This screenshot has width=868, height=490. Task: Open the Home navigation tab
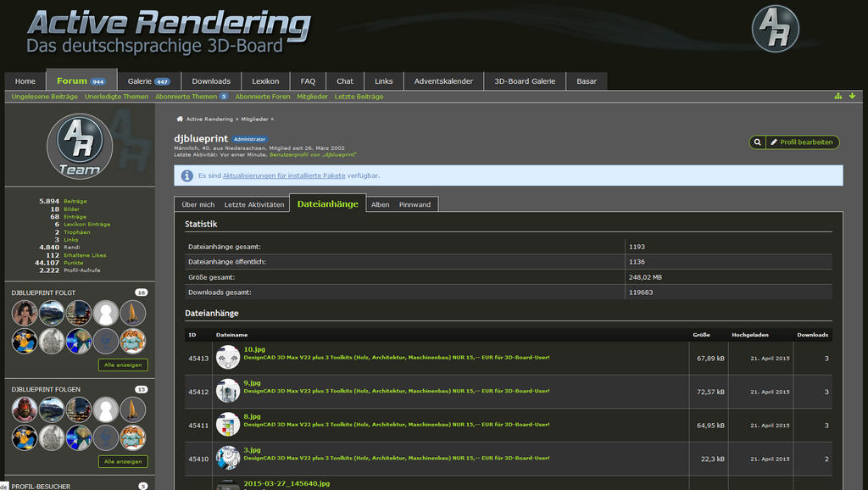(x=25, y=81)
